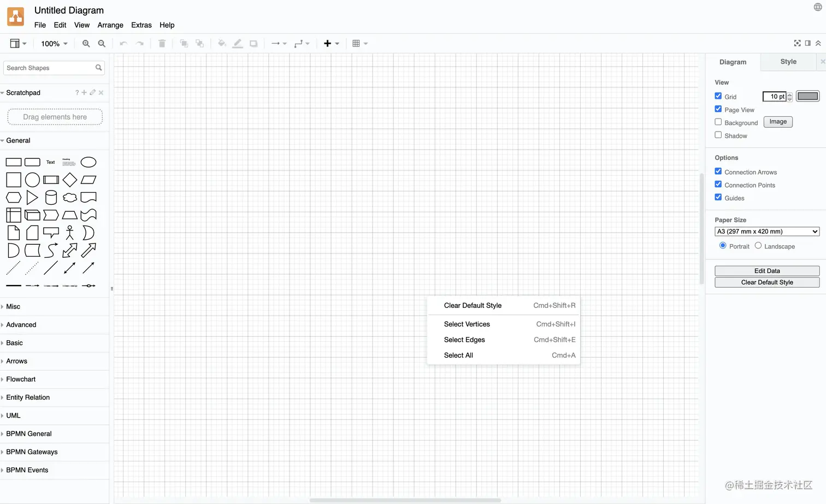826x504 pixels.
Task: Choose Clear Default Style in context menu
Action: pos(503,306)
